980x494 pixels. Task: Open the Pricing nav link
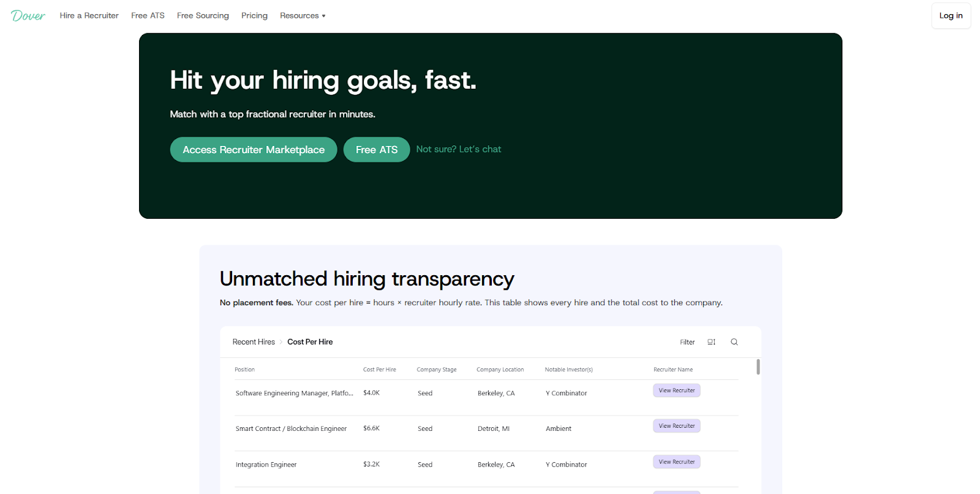254,16
